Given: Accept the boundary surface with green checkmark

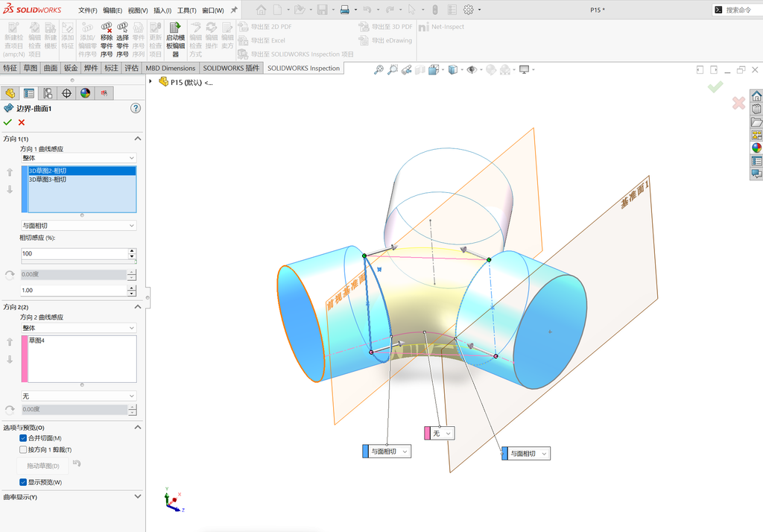Looking at the screenshot, I should click(x=7, y=122).
